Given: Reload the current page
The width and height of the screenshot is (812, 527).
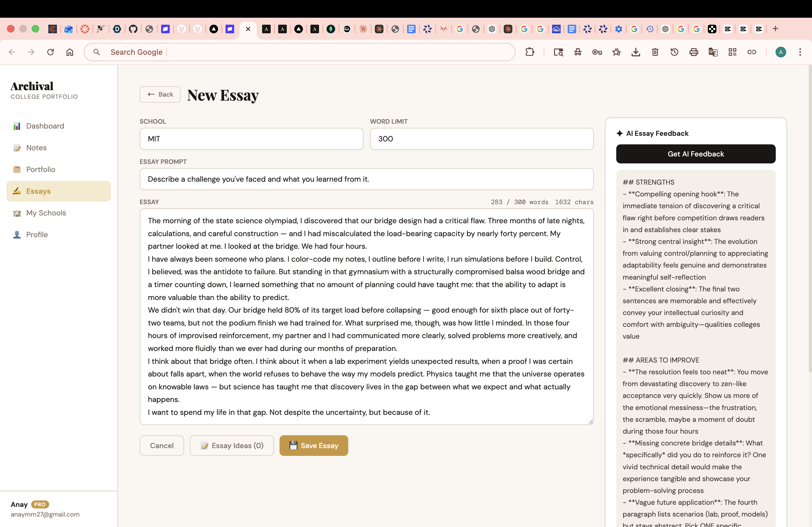Looking at the screenshot, I should 50,52.
